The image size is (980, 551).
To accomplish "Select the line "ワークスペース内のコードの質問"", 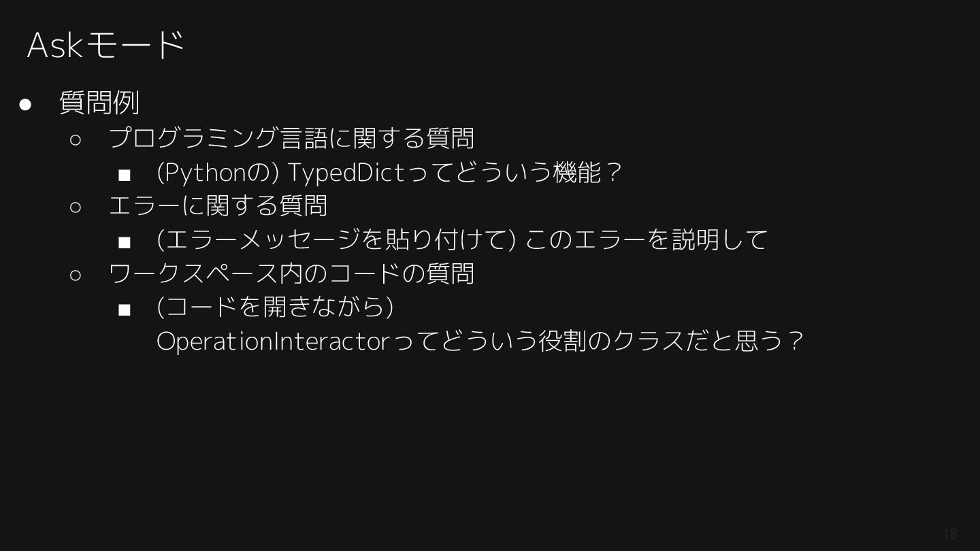I will [291, 273].
